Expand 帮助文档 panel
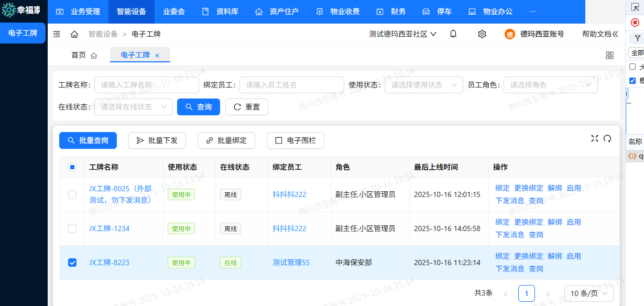Viewport: 644px width, 306px height. click(600, 34)
